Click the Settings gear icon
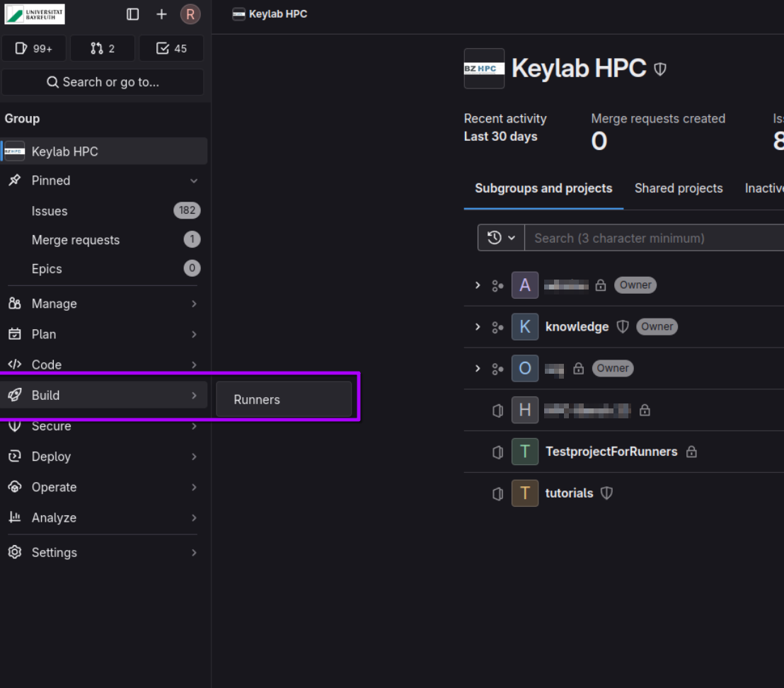Screen dimensions: 784x688 [x=14, y=552]
